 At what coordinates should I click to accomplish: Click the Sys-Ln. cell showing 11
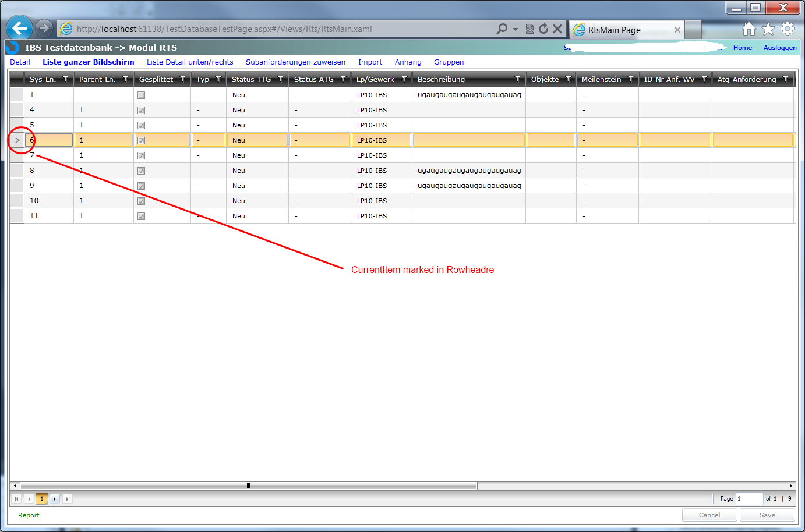(49, 216)
